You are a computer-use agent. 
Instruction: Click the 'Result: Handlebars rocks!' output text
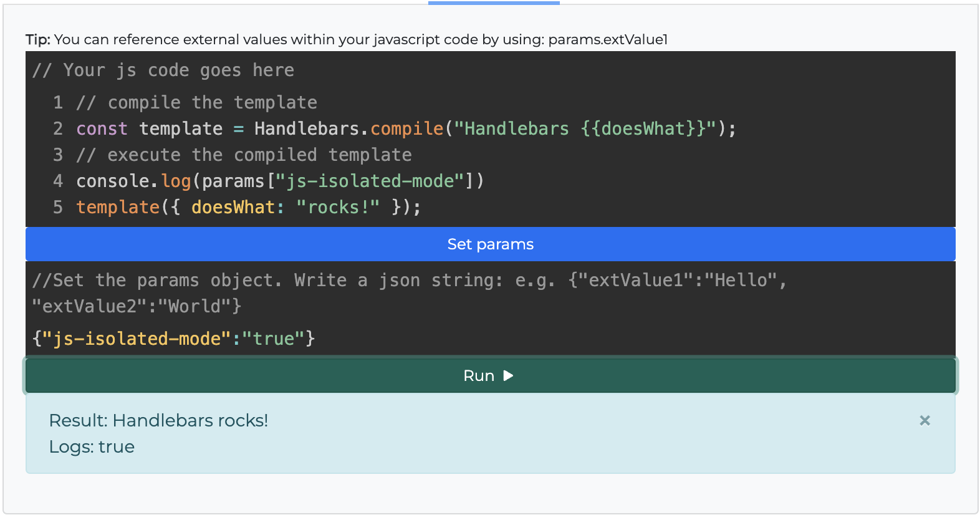click(158, 420)
